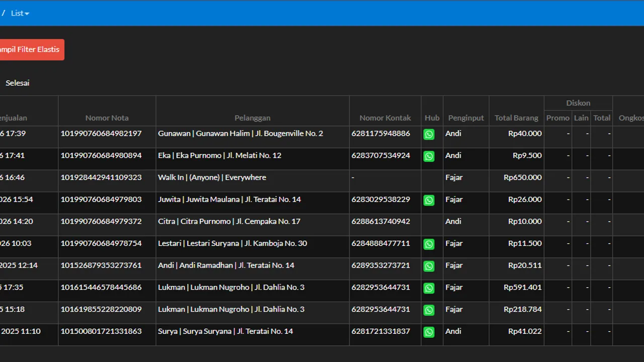Click contact number 6289353273721
The height and width of the screenshot is (362, 644).
pyautogui.click(x=381, y=265)
